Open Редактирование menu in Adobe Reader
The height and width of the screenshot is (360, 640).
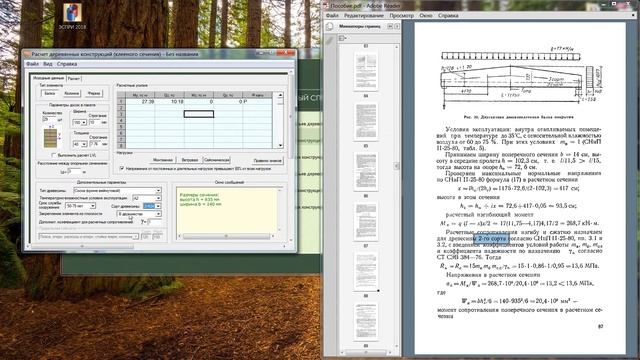364,16
